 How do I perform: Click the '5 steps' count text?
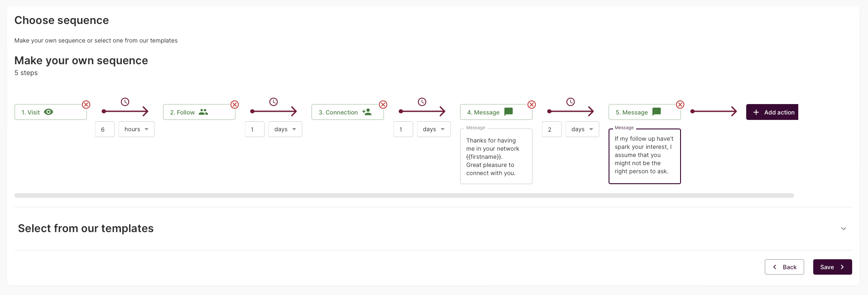click(x=26, y=73)
